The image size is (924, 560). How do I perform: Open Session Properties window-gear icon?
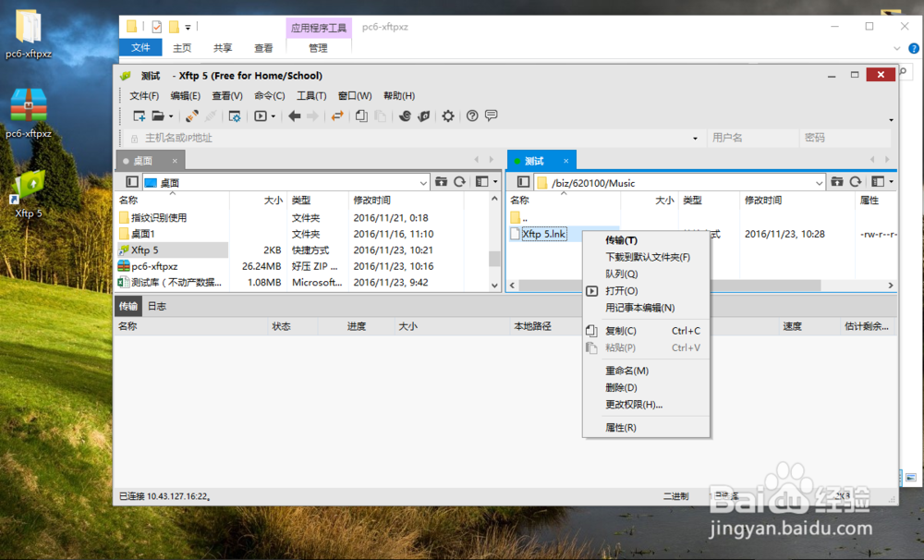pos(235,116)
